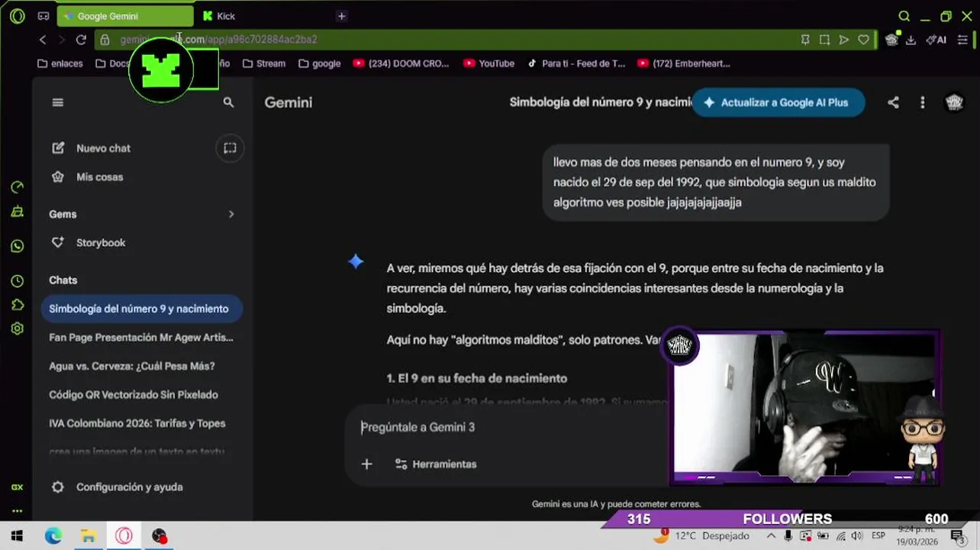Open the 'Stream' bookmarks folder

[264, 63]
